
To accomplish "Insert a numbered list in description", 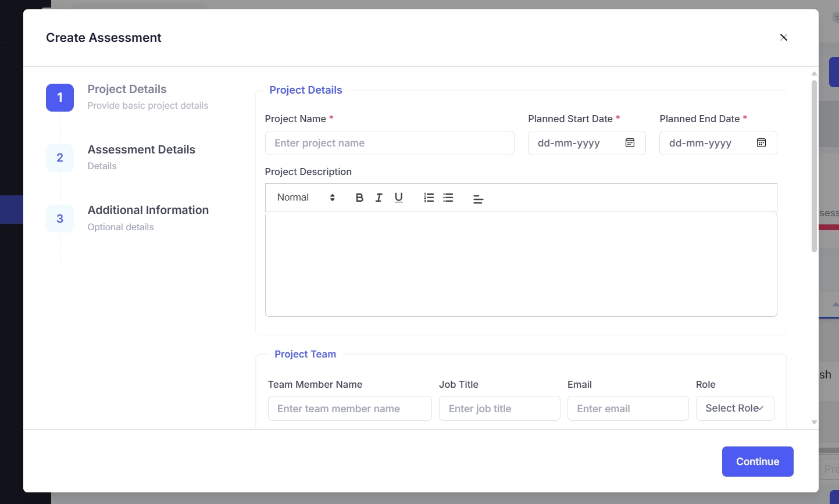I will coord(429,198).
